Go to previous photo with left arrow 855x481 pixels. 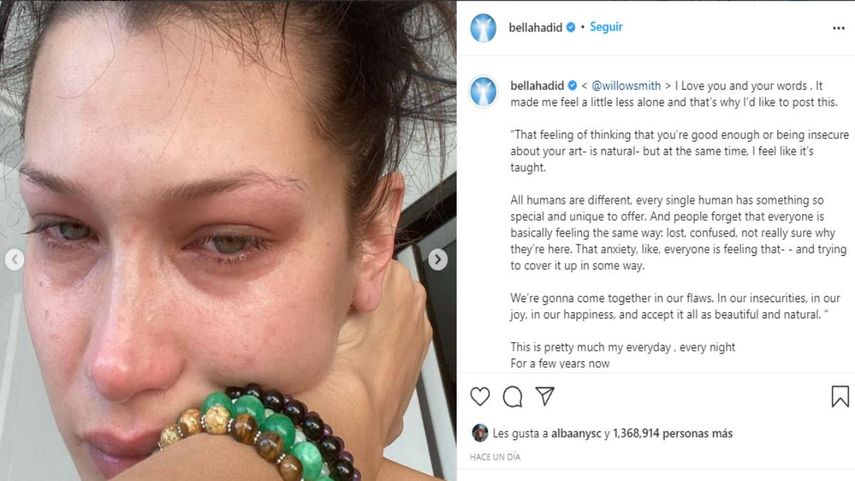click(15, 260)
